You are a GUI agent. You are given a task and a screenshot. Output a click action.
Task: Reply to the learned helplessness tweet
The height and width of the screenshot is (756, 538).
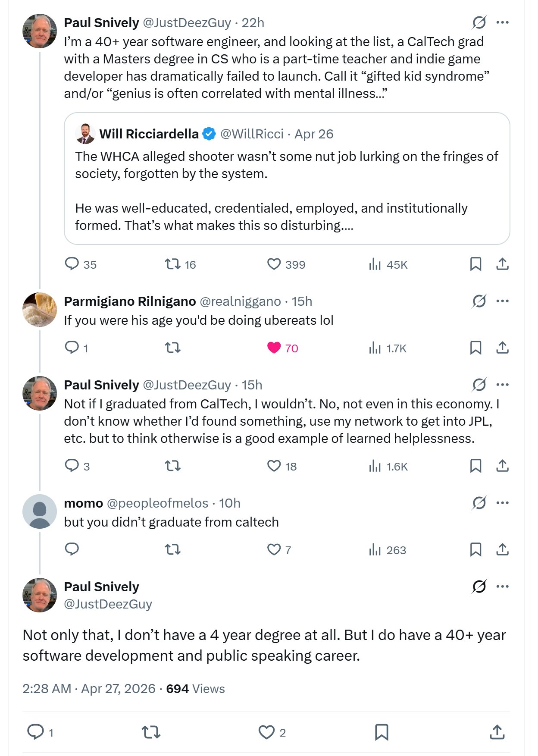[72, 466]
